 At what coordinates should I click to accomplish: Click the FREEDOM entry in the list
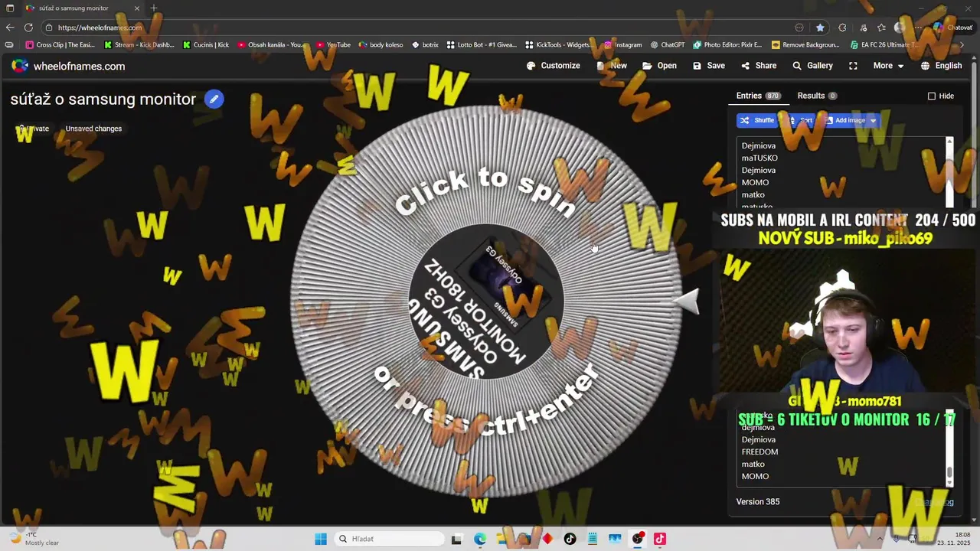[x=759, y=452]
